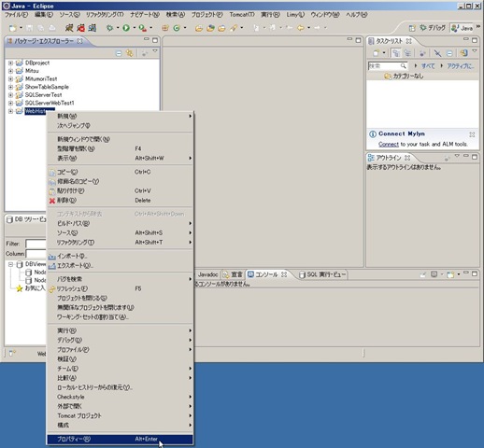This screenshot has width=484, height=448.
Task: Click the green New Java Class icon
Action: [177, 28]
